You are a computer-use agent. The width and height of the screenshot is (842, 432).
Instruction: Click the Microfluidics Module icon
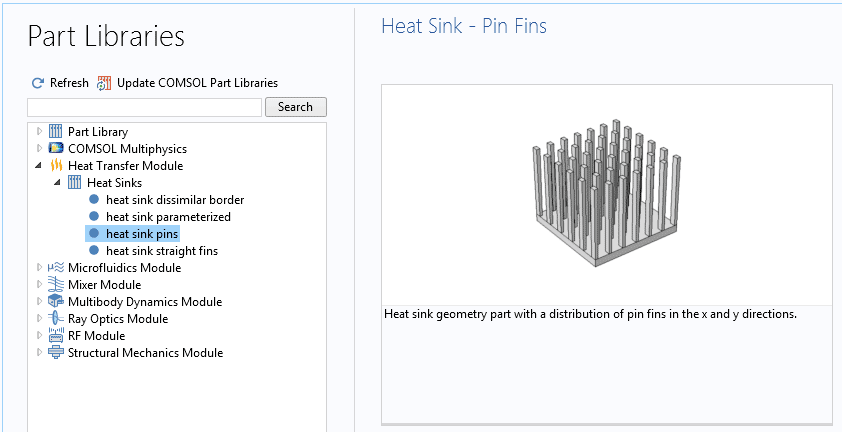pos(55,268)
